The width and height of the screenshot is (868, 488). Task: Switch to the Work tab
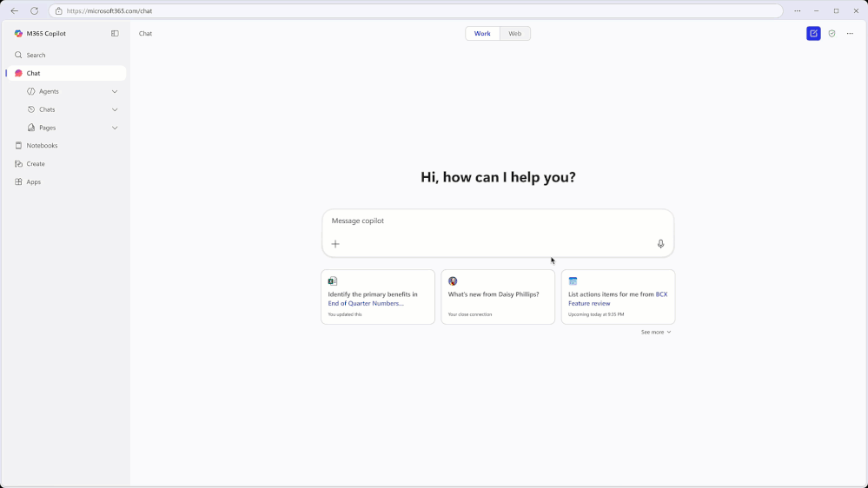pos(482,33)
